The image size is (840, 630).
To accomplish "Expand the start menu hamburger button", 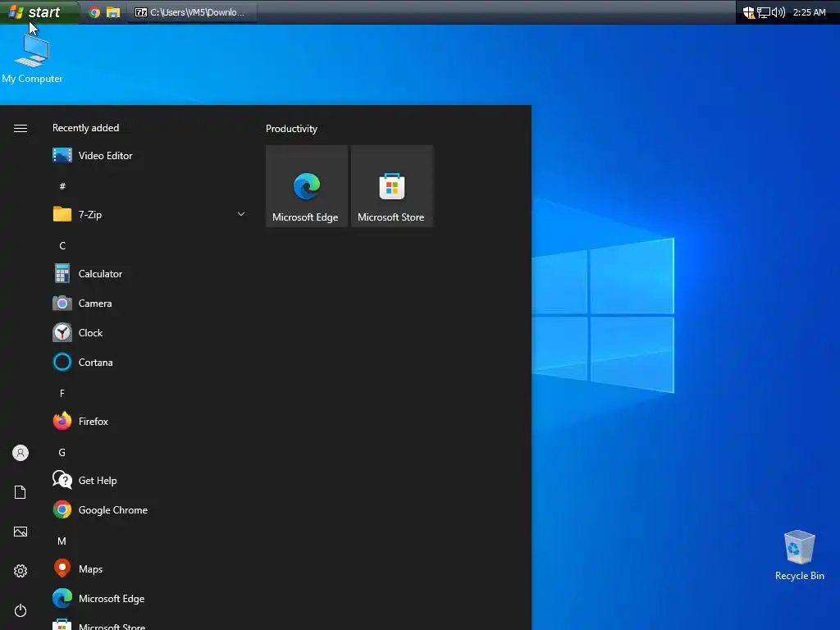I will [x=21, y=128].
